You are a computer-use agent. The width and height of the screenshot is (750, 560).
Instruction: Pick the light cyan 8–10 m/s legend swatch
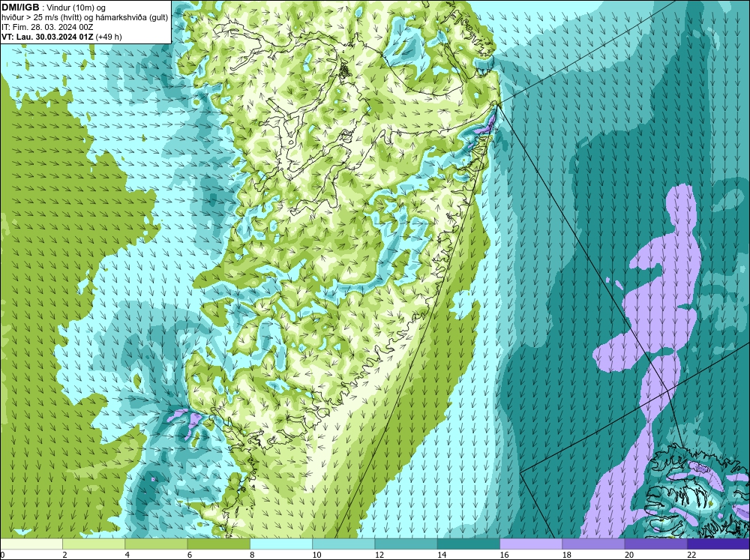click(x=281, y=544)
